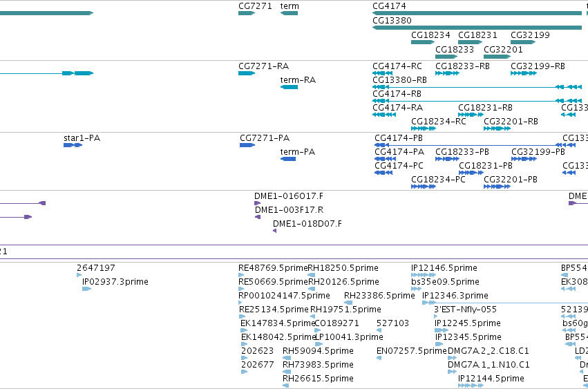Select the RH19751.5prime EST label
This screenshot has height=389, width=588.
pyautogui.click(x=345, y=310)
